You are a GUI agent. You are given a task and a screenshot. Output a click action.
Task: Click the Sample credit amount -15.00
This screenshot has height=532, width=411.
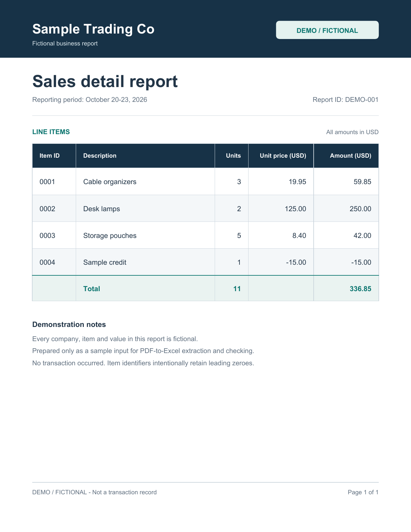[x=346, y=262]
